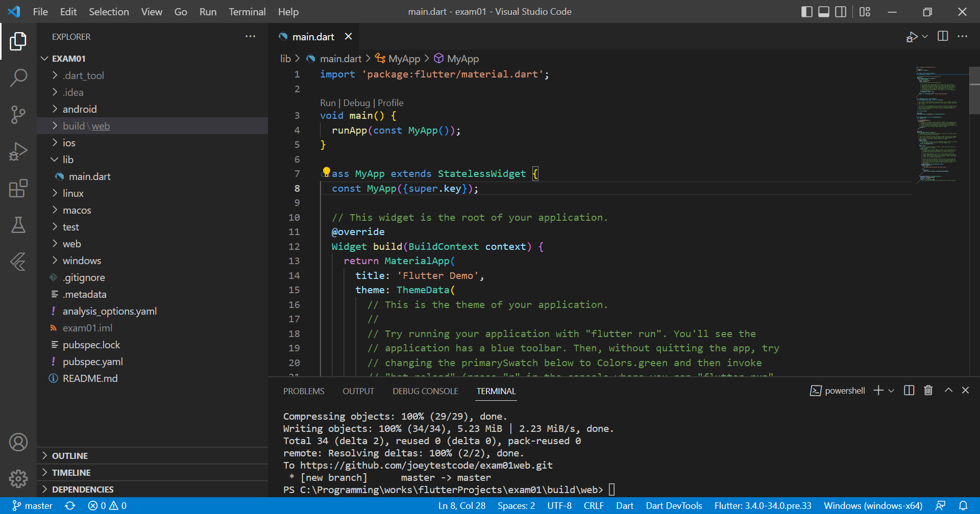The width and height of the screenshot is (980, 514).
Task: Expand the DEPENDENCIES section
Action: point(152,490)
